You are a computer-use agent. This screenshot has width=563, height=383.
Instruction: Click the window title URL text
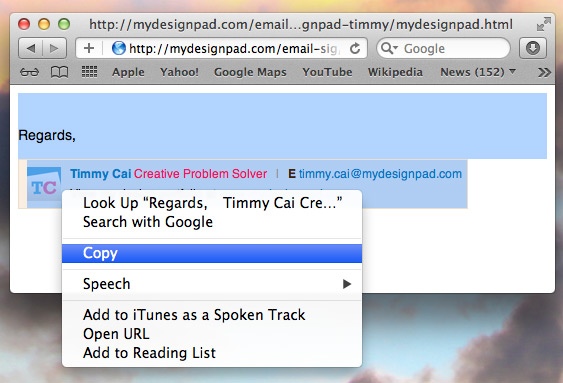301,24
